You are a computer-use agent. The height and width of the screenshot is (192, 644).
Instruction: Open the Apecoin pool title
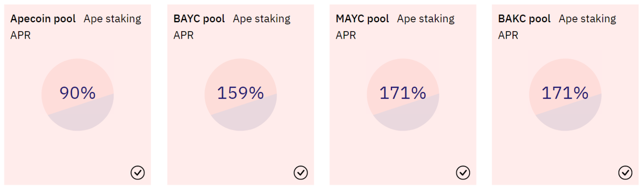[x=43, y=19]
